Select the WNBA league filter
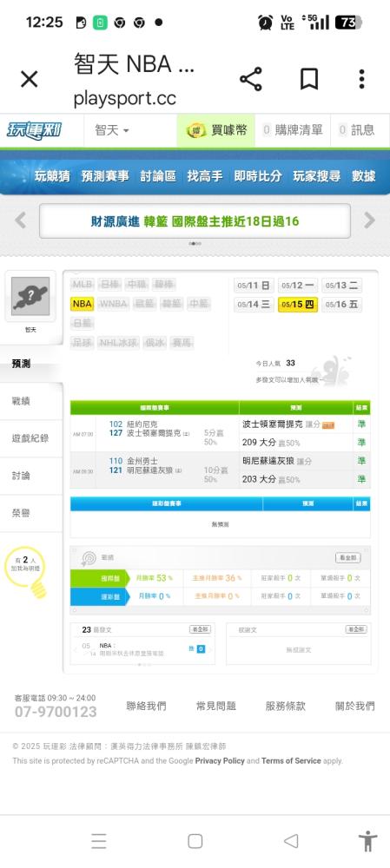 [x=114, y=304]
